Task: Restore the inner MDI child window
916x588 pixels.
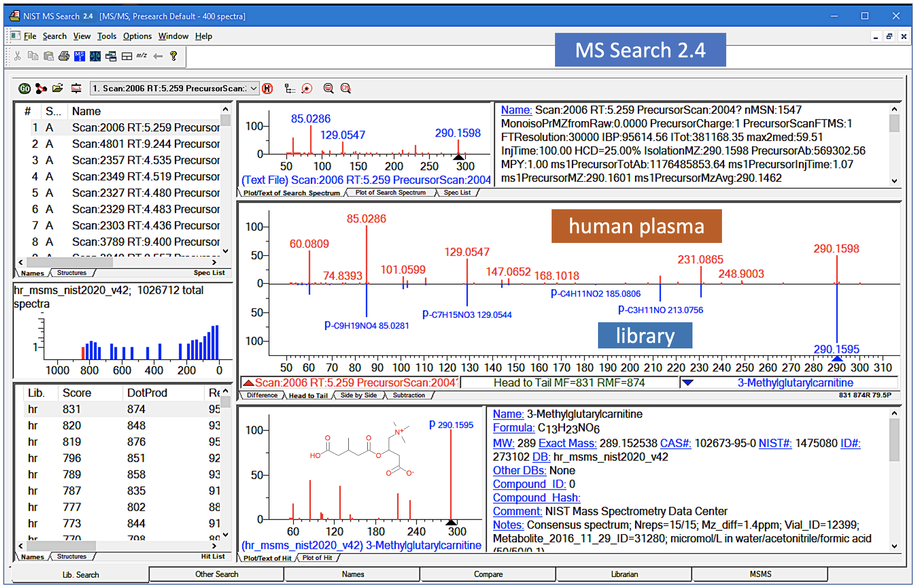Action: click(x=889, y=37)
